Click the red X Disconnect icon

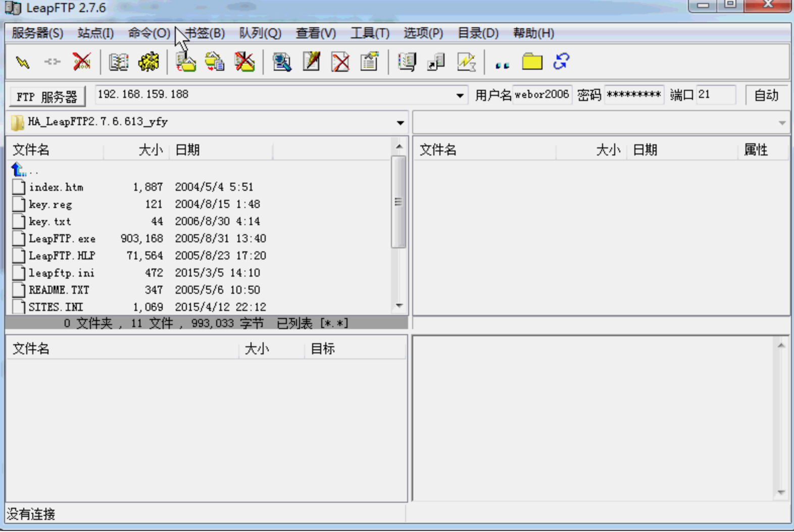[x=81, y=62]
